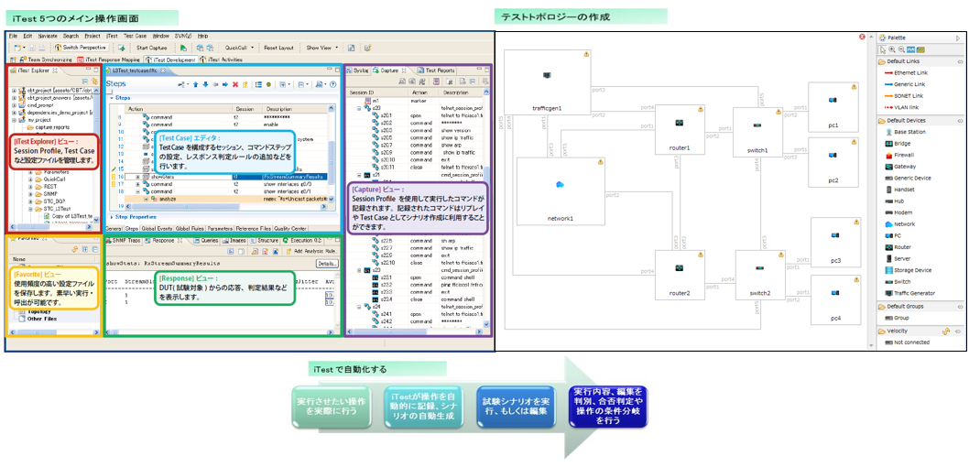
Task: Pick the Server device from palette
Action: pos(898,258)
